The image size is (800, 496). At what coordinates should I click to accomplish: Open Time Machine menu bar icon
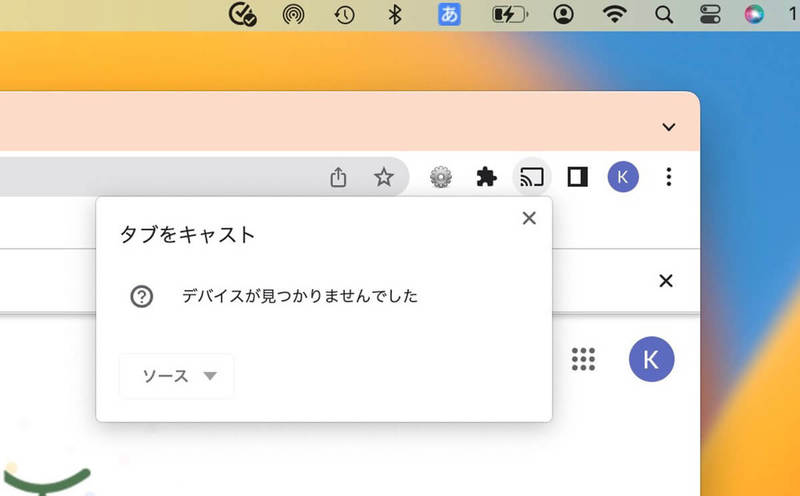tap(344, 15)
